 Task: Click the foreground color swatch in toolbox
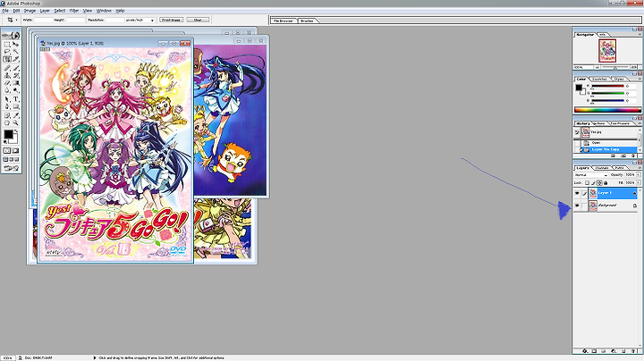[8, 134]
